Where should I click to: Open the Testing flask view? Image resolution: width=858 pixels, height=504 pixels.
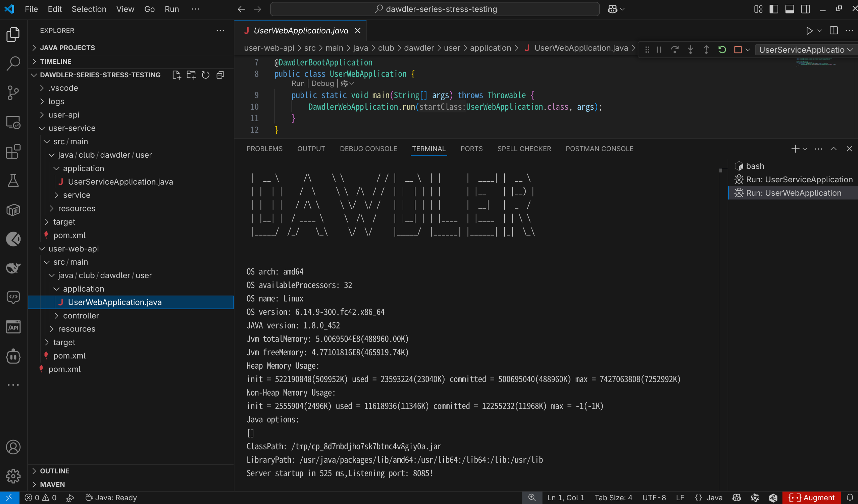[x=13, y=181]
